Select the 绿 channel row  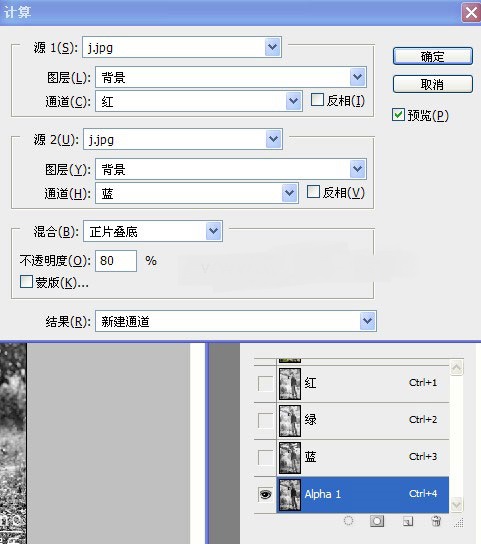tap(351, 421)
